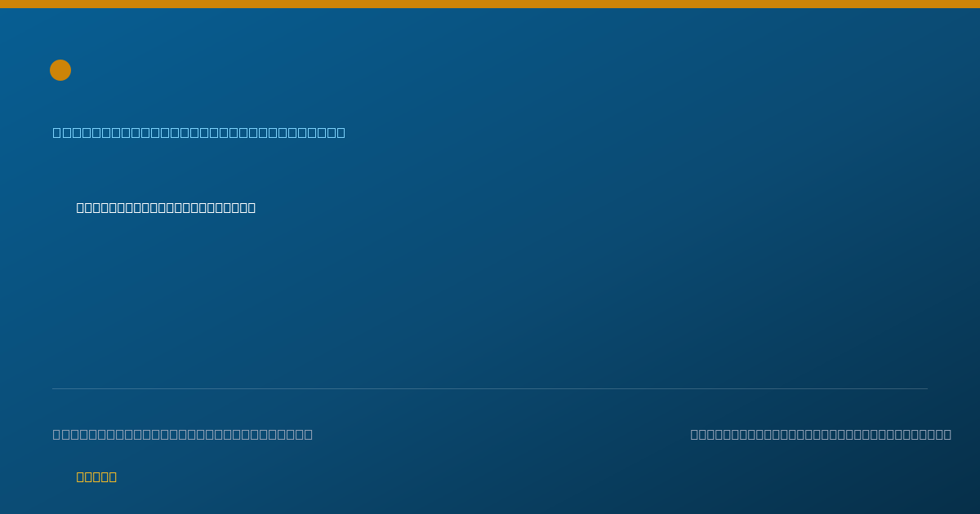Select the bold white indented headline text
Image resolution: width=980 pixels, height=514 pixels.
166,207
